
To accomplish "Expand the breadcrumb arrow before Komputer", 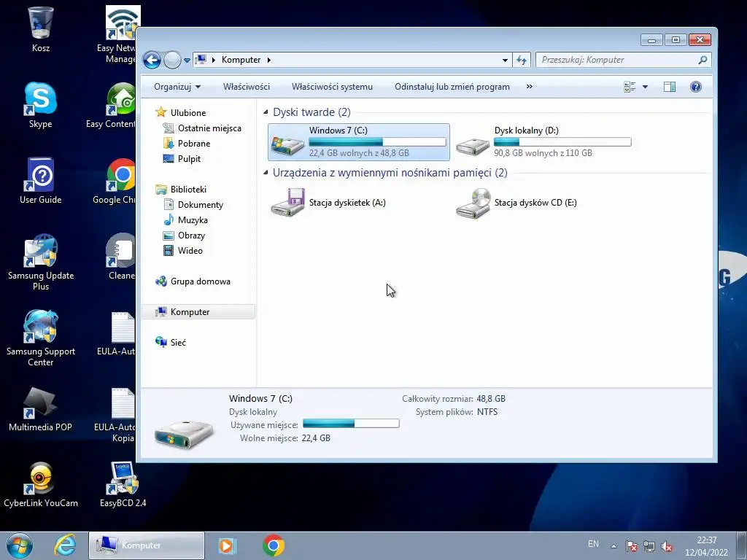I will [214, 60].
